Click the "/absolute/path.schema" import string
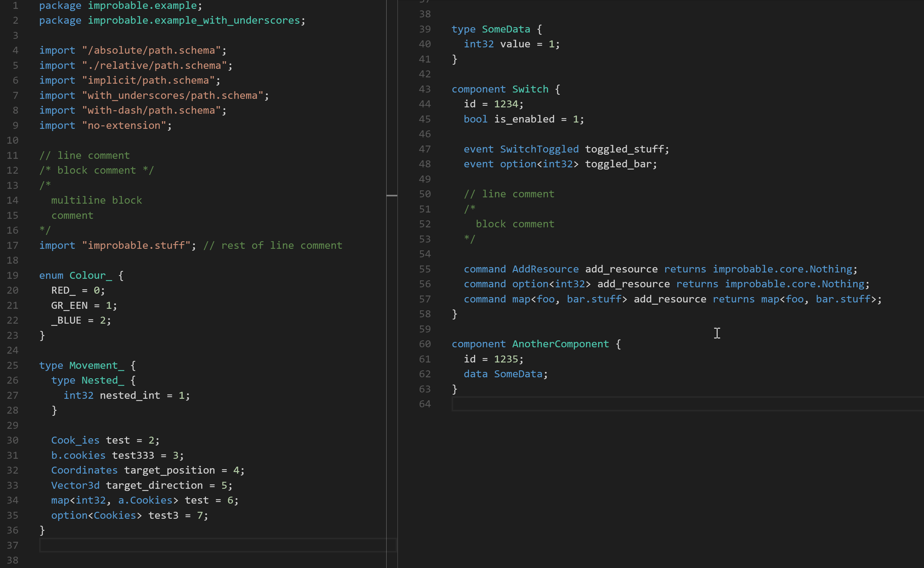The width and height of the screenshot is (924, 568). coord(151,50)
